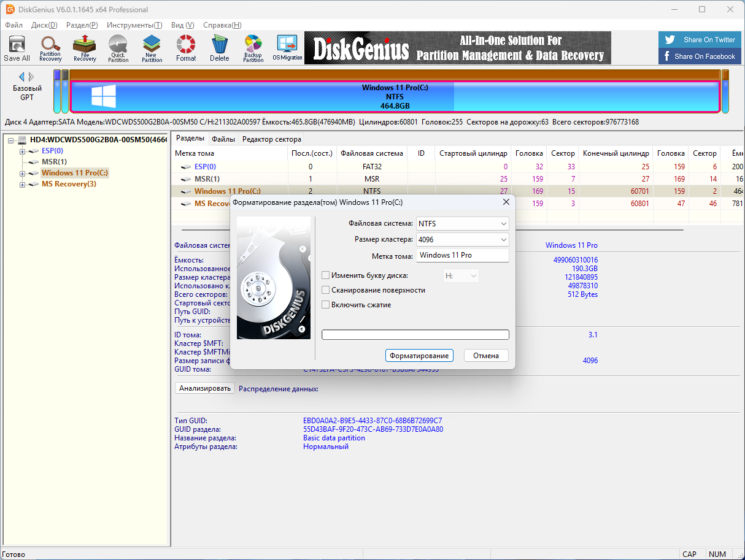Launch the File Recovery tool

[85, 48]
